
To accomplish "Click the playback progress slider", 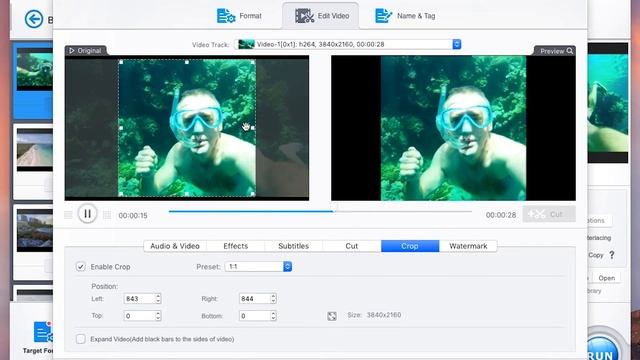I will click(x=320, y=211).
